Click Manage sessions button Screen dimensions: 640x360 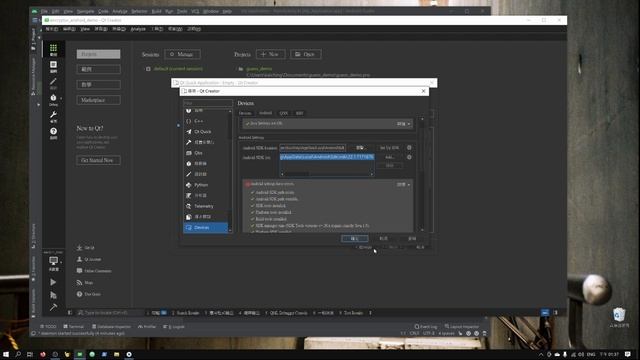182,54
